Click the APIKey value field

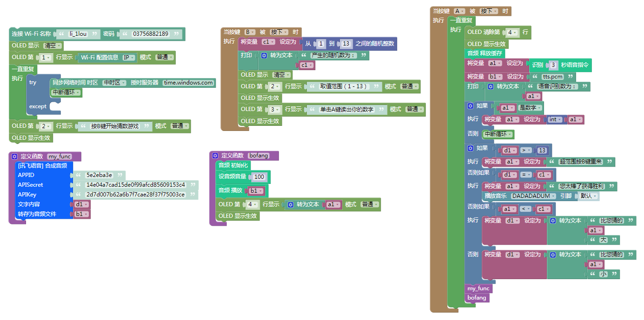136,195
